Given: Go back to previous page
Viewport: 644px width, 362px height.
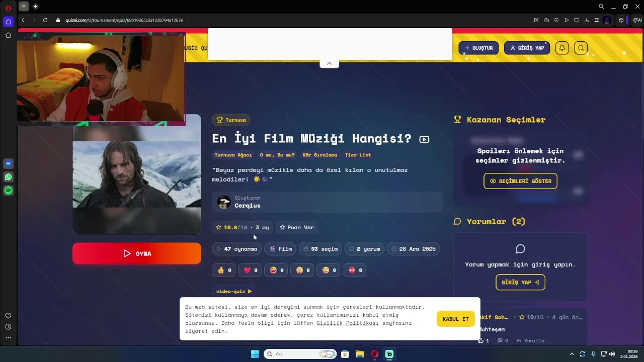Looking at the screenshot, I should pos(23,20).
